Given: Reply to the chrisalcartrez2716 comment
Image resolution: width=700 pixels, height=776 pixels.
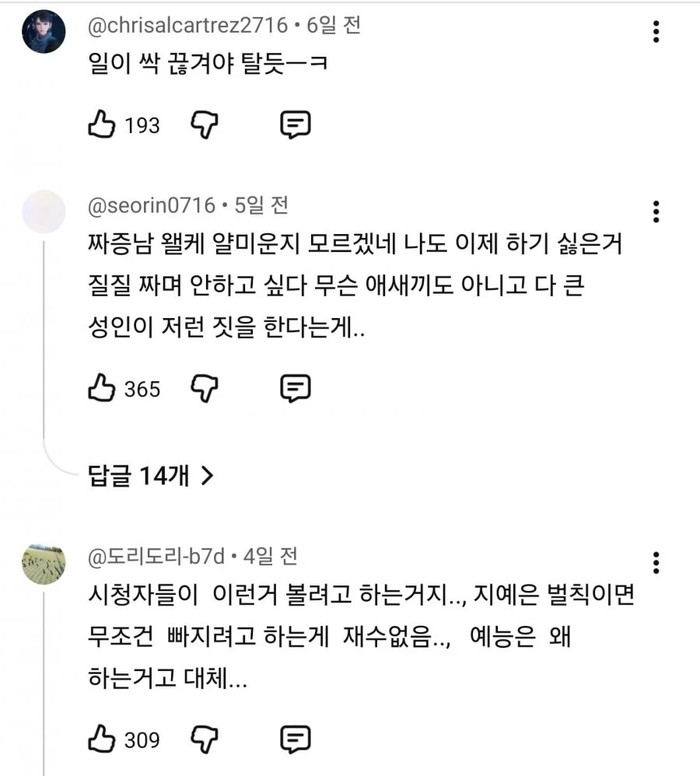Looking at the screenshot, I should pyautogui.click(x=296, y=124).
